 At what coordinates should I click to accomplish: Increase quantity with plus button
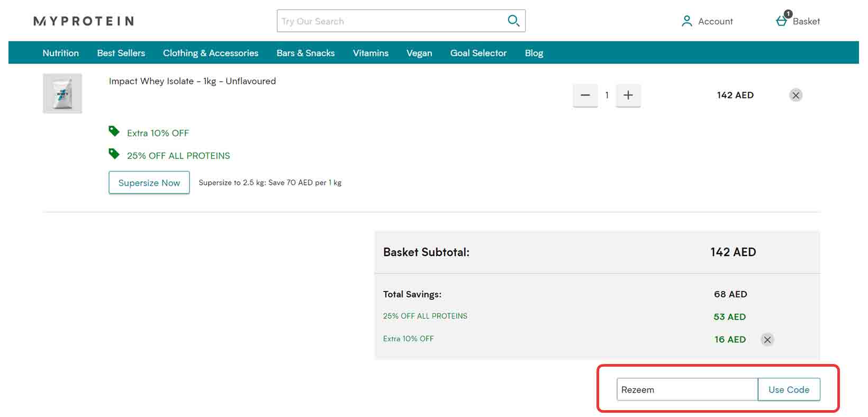(628, 95)
